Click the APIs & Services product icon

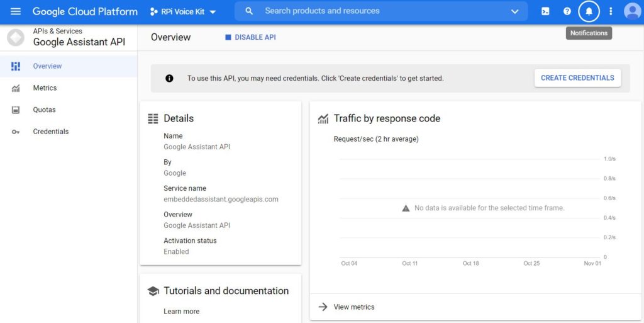[x=16, y=37]
